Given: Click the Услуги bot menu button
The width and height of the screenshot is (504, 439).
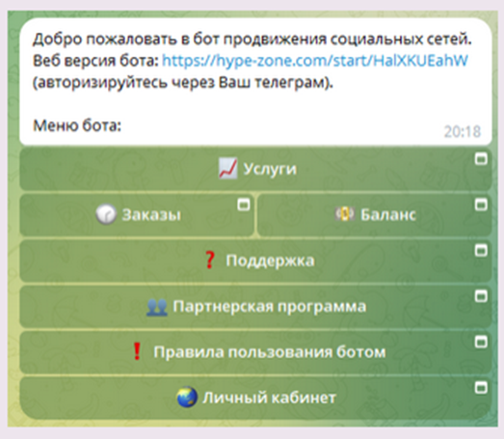Looking at the screenshot, I should pyautogui.click(x=256, y=168).
